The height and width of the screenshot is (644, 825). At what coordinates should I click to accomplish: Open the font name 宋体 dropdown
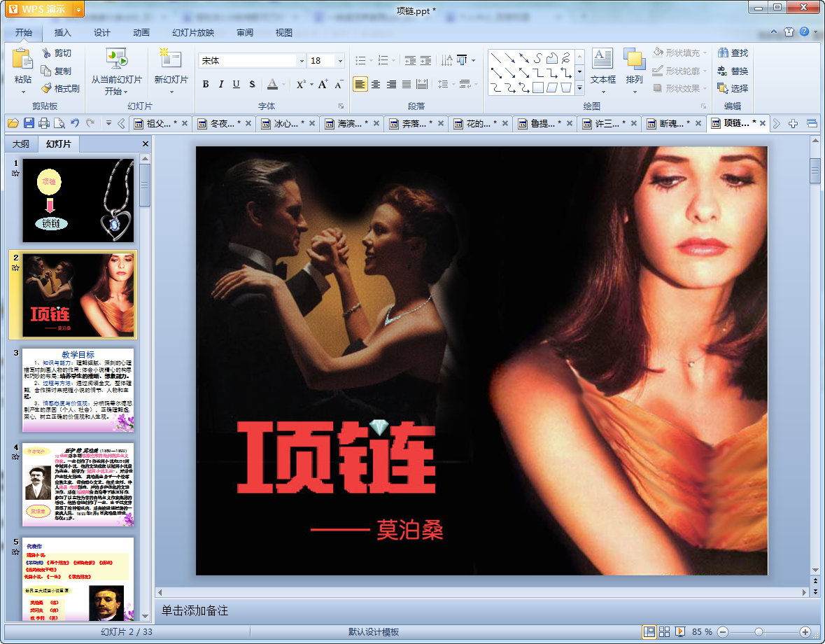[302, 61]
